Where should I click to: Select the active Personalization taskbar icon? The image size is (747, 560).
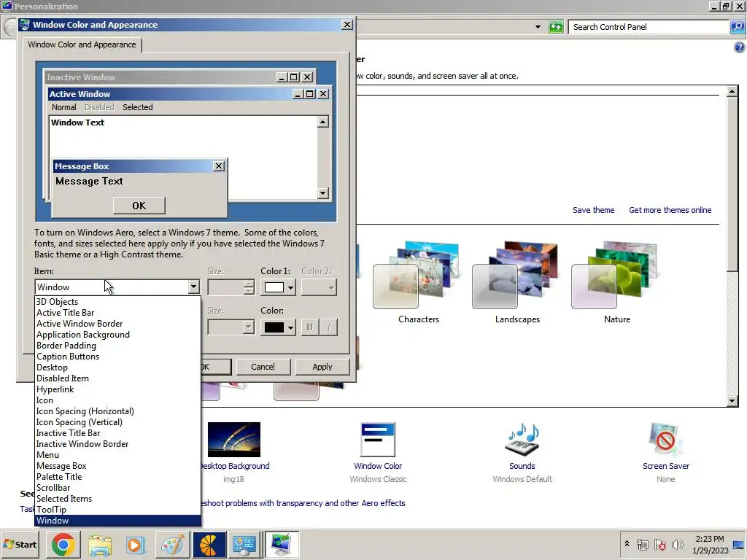[x=282, y=545]
